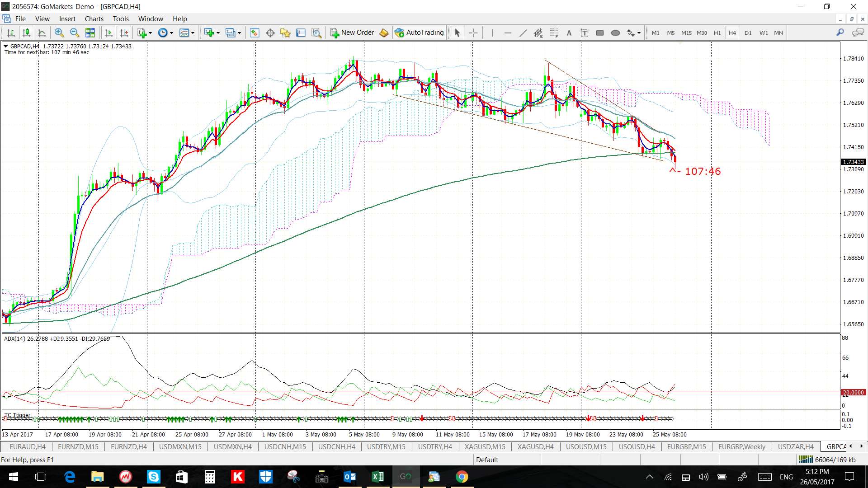Switch to the USDZAR,H4 chart tab
868x488 pixels.
click(796, 446)
